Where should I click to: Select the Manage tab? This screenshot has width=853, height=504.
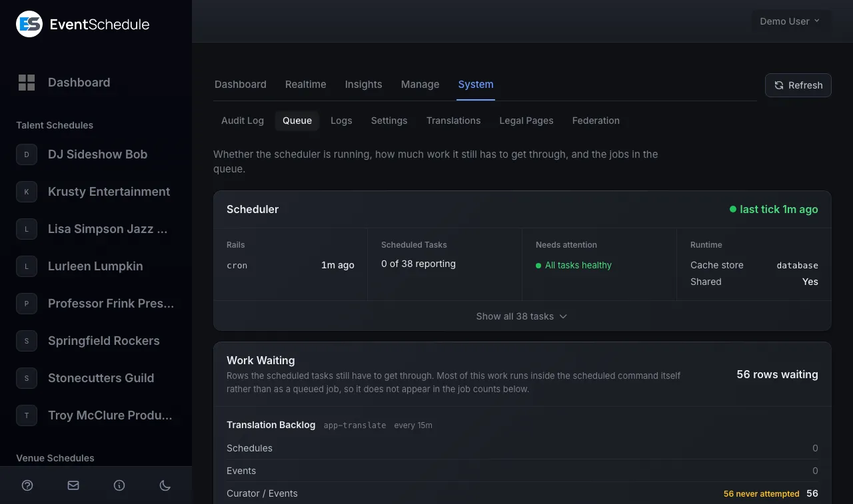420,85
